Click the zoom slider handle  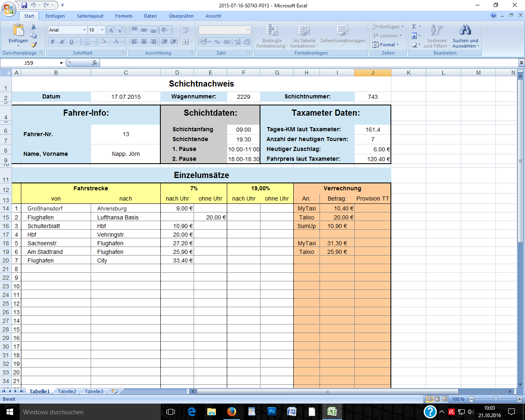495,399
